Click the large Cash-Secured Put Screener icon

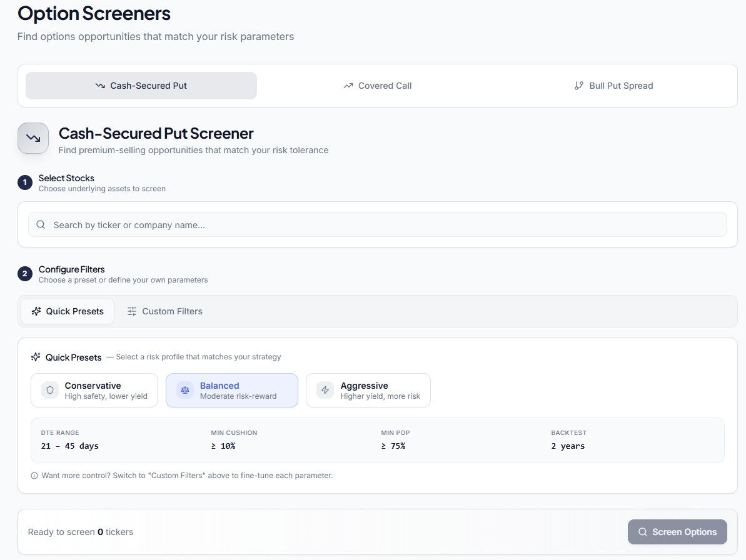pyautogui.click(x=33, y=138)
